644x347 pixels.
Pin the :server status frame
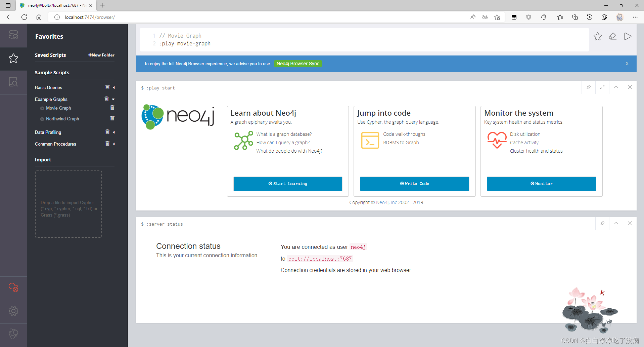click(x=602, y=224)
